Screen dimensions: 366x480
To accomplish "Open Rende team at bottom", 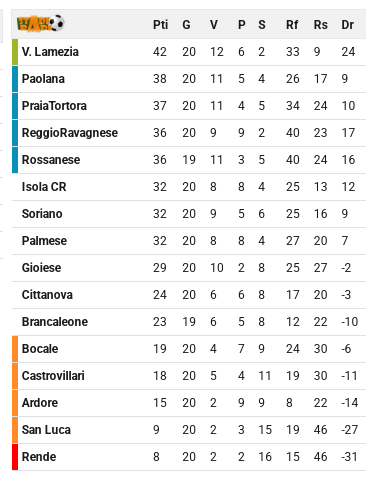I will pos(39,457).
